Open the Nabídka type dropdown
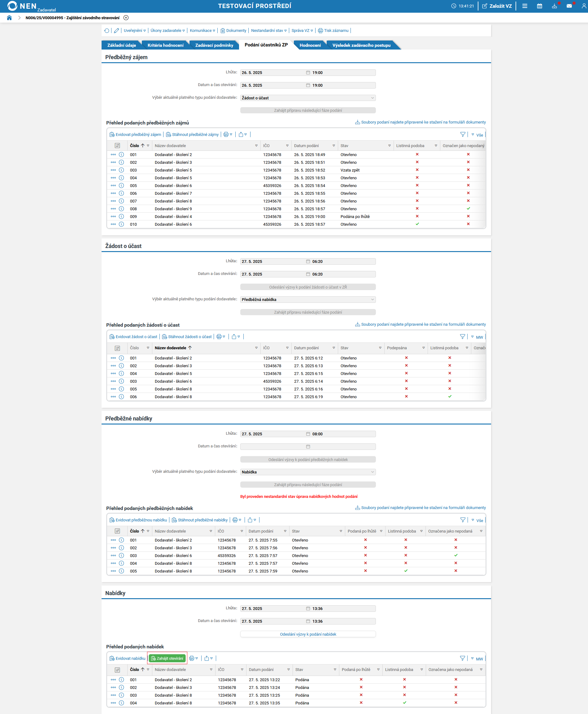 (308, 472)
